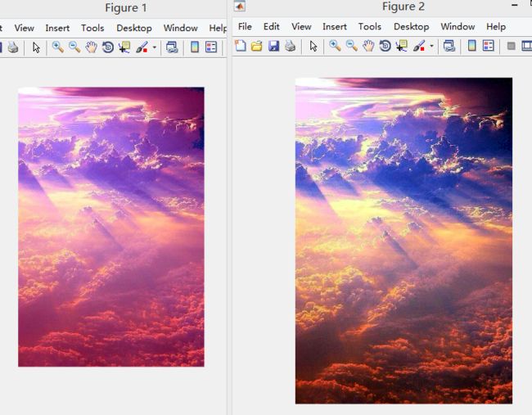Click Link Plot icon in Figure 1
The width and height of the screenshot is (532, 415).
pos(172,47)
